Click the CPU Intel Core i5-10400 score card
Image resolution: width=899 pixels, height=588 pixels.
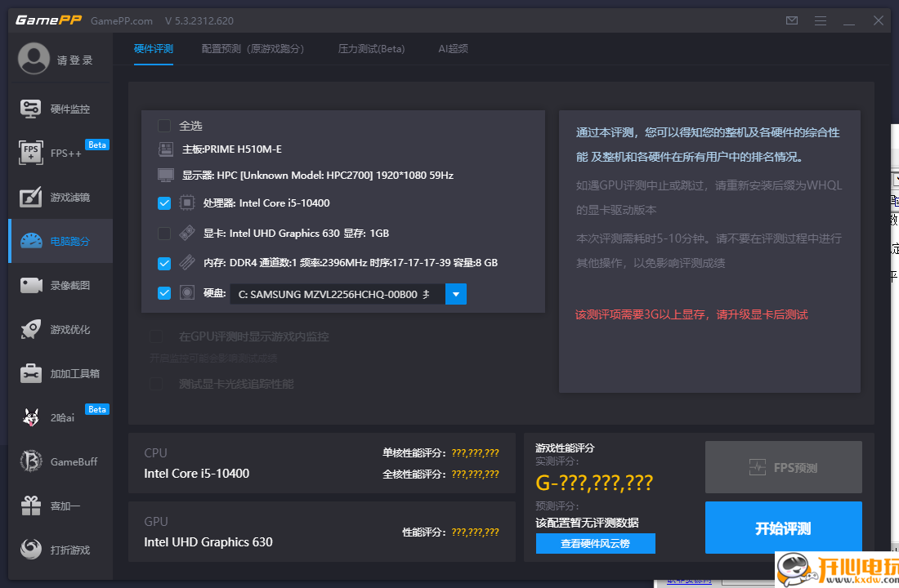pos(322,463)
